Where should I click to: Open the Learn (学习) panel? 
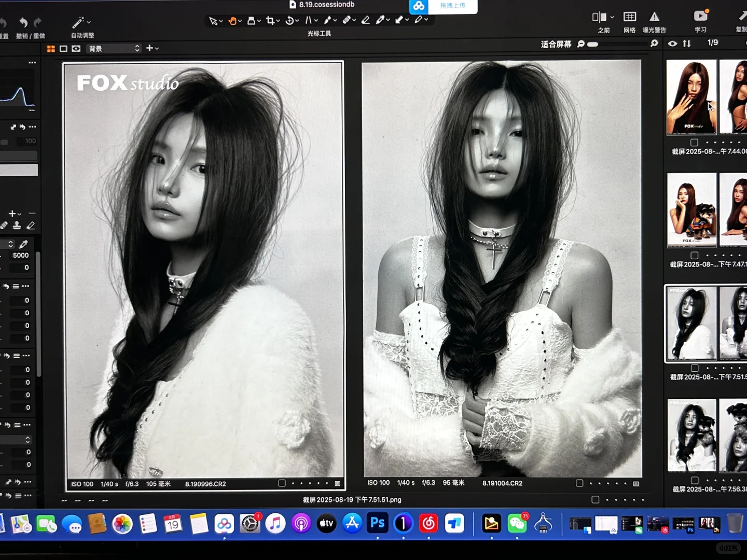pos(701,16)
